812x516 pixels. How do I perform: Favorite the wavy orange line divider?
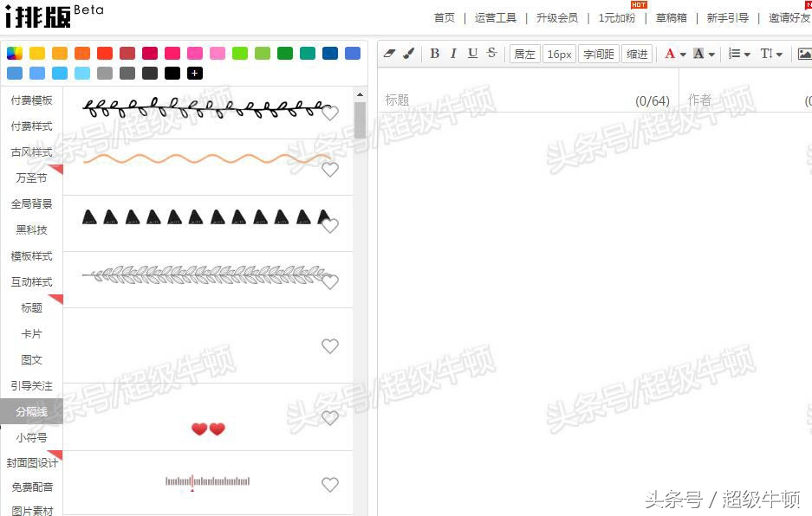330,170
